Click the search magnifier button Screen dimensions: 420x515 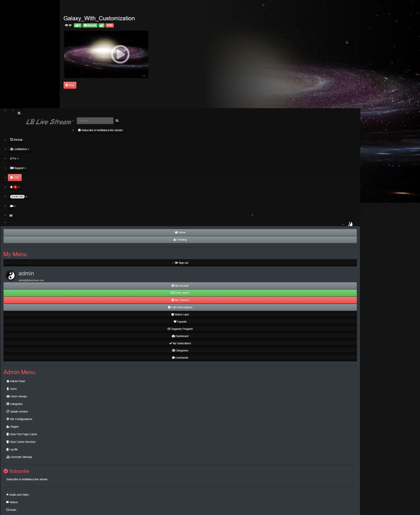coord(117,121)
